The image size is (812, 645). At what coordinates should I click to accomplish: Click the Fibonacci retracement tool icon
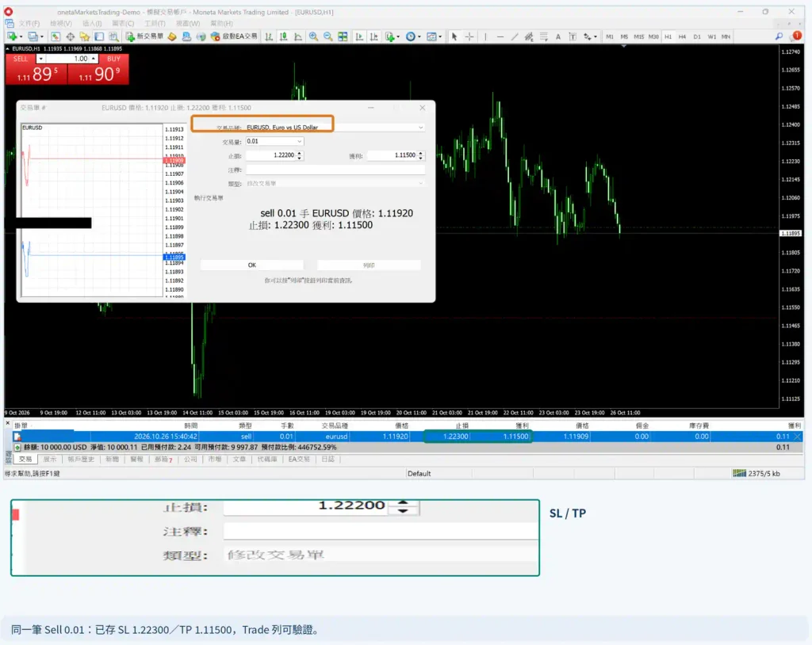coord(543,36)
